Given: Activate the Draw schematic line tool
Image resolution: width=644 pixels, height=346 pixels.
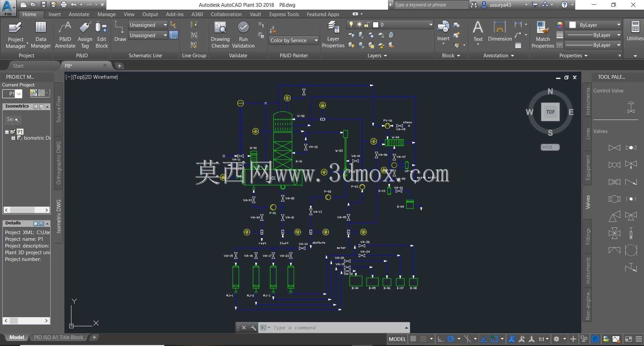Looking at the screenshot, I should coord(120,31).
